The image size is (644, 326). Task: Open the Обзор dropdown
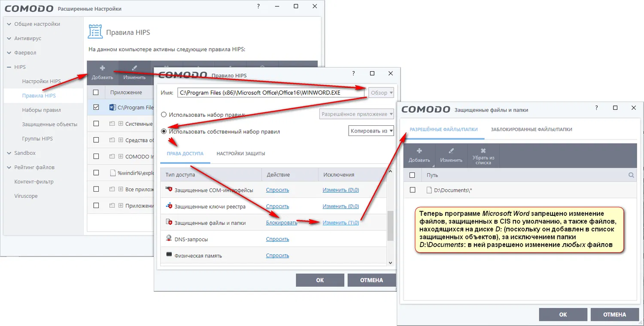[381, 93]
